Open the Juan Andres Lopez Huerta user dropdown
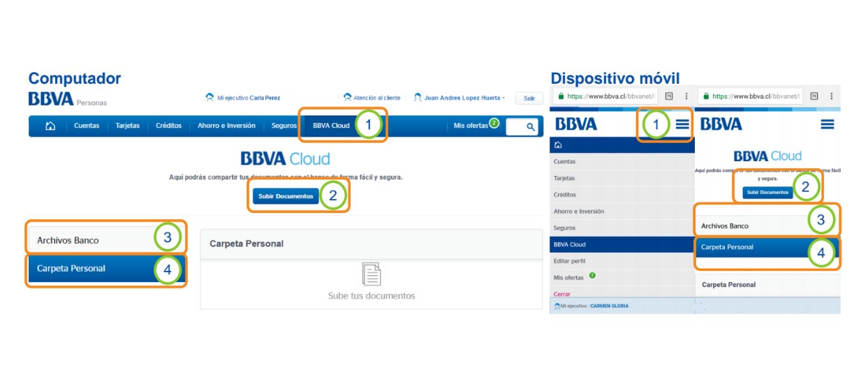 click(x=464, y=98)
